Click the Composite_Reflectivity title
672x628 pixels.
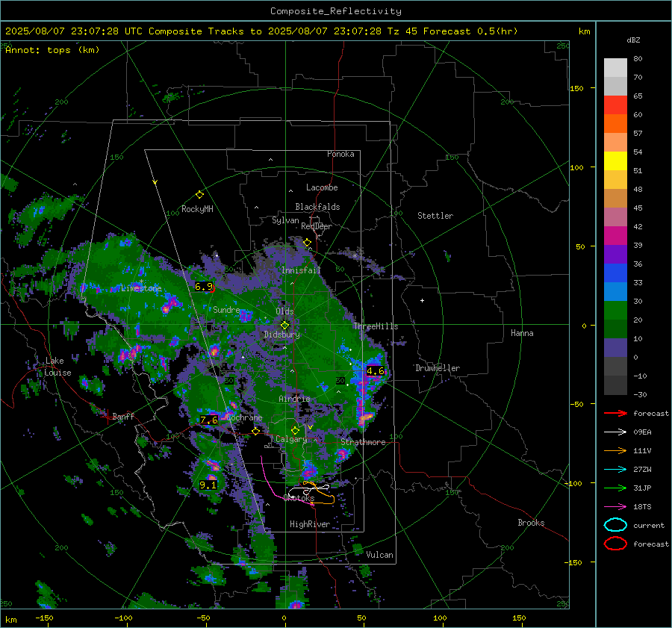[x=335, y=11]
